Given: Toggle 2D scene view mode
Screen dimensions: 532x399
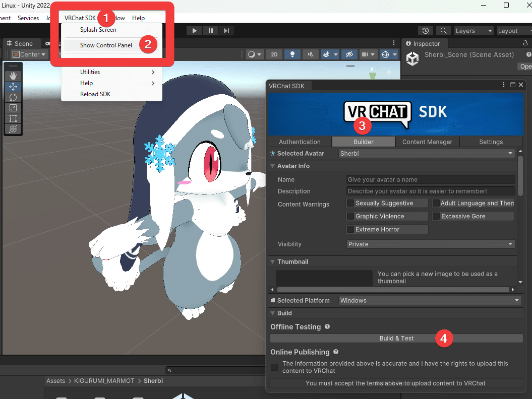Looking at the screenshot, I should [274, 54].
